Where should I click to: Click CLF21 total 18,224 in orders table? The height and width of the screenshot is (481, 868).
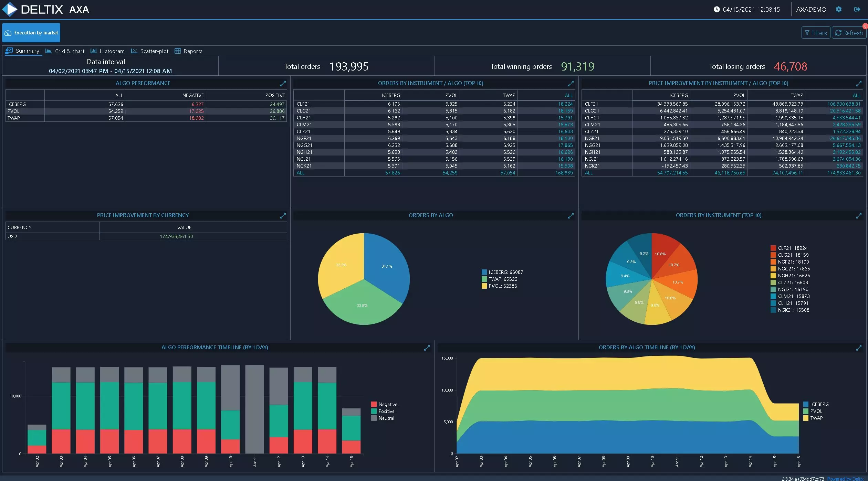[x=565, y=104]
